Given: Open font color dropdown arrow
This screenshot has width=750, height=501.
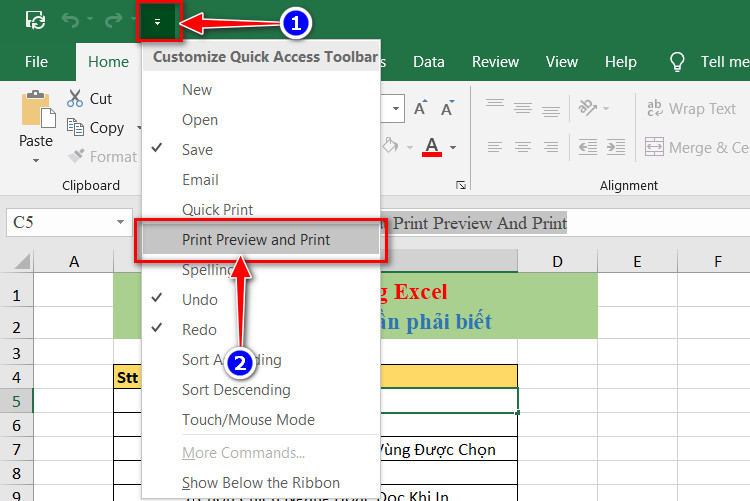Looking at the screenshot, I should click(x=452, y=147).
